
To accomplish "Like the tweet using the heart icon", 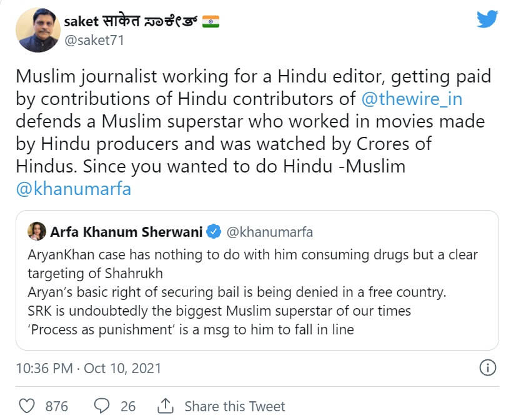I will click(x=27, y=406).
